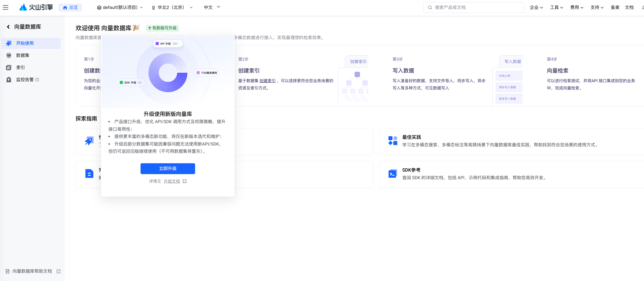
Task: Click the 向量检索 step heading
Action: [558, 71]
